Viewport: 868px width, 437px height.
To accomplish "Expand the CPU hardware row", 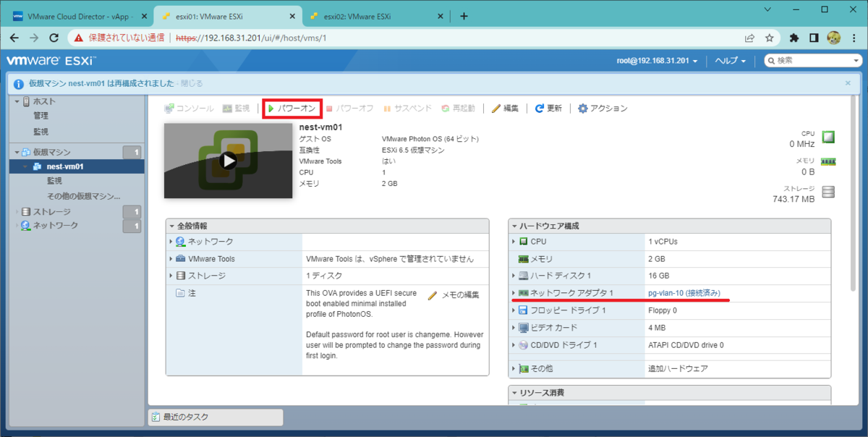I will coord(514,241).
